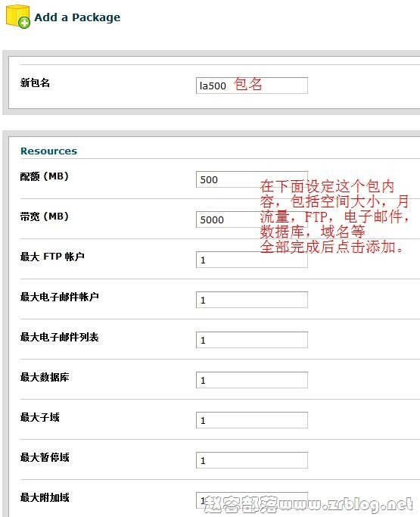
Task: Click the Add a Package heading
Action: [77, 17]
